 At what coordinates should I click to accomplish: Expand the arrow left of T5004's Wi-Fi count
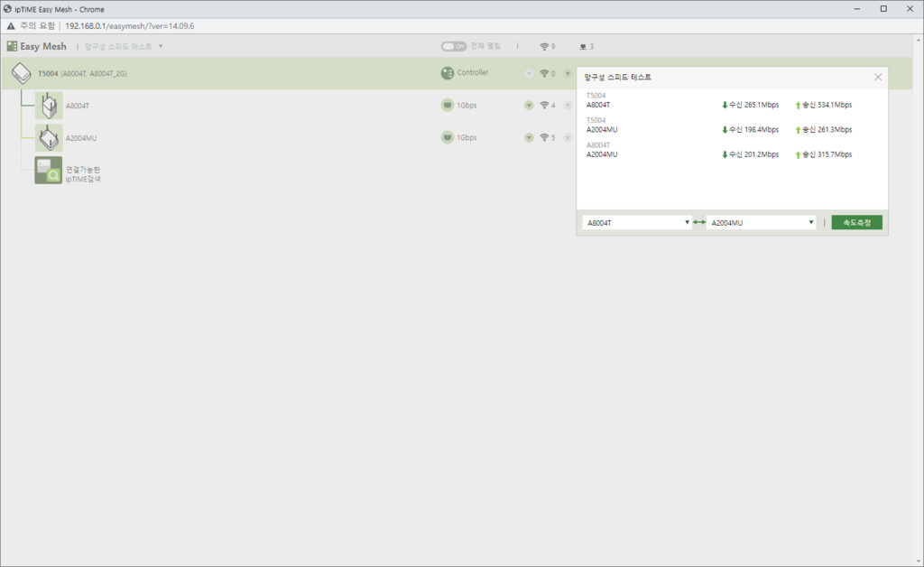point(529,74)
